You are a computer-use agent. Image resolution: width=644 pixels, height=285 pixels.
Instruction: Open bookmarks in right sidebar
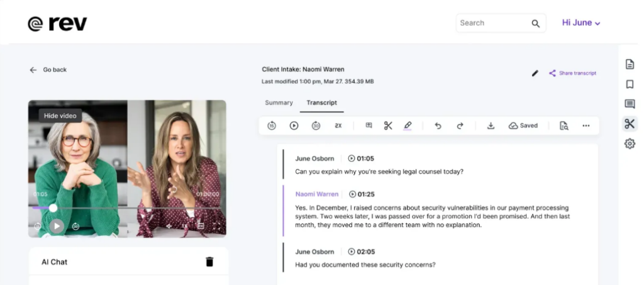630,84
